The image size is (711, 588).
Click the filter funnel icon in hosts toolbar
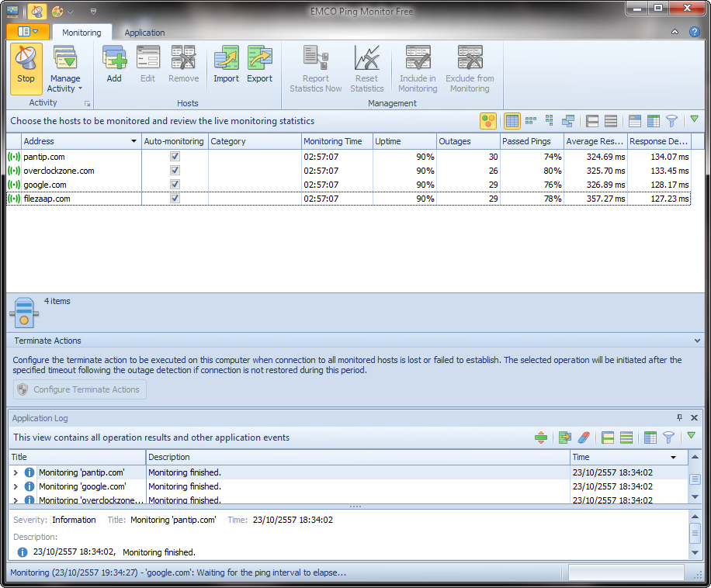coord(671,121)
